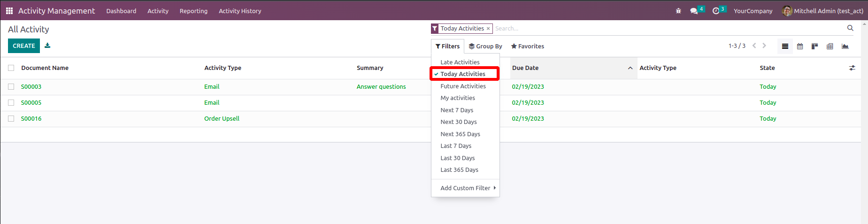The image size is (868, 224).
Task: Toggle the select-all header checkbox
Action: coord(11,68)
